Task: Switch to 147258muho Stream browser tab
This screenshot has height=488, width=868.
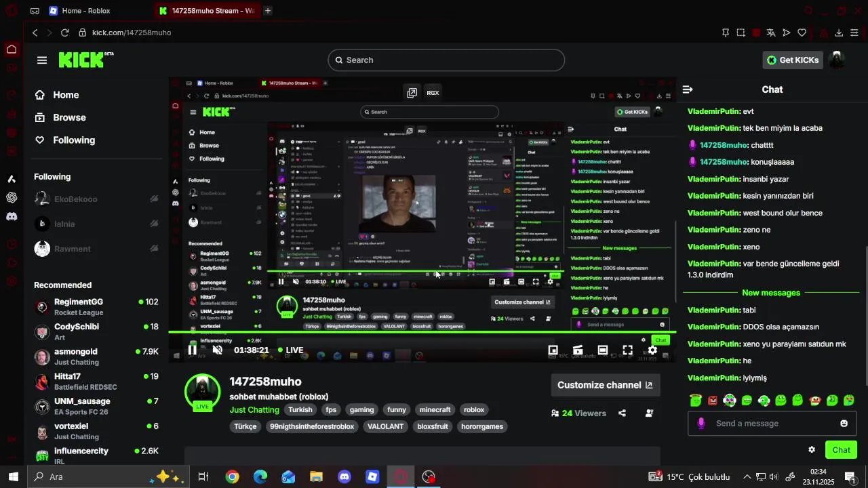Action: coord(207,11)
